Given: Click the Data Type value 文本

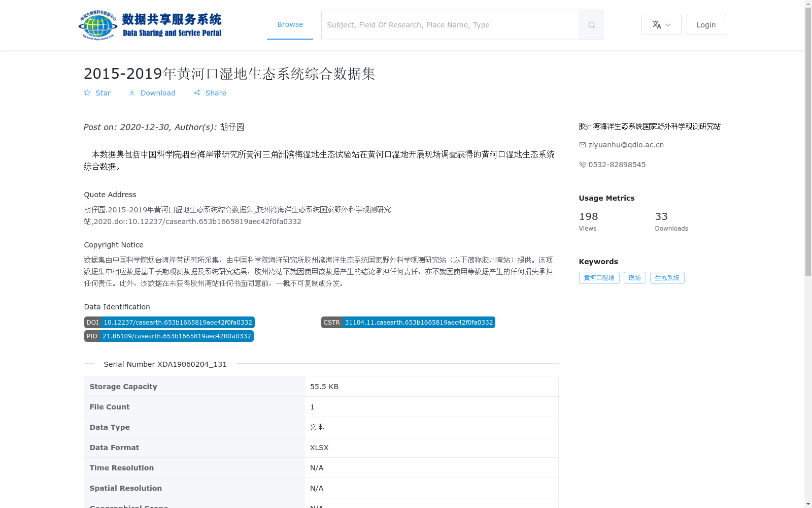Looking at the screenshot, I should [x=317, y=427].
